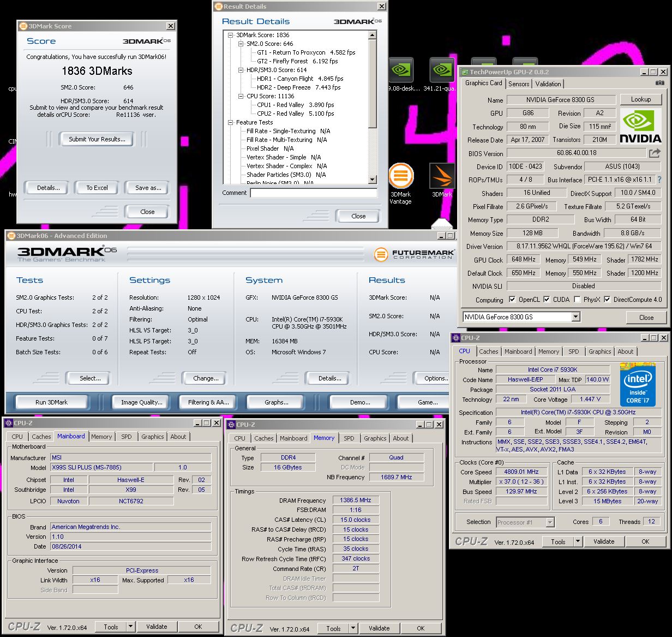Select the GT1 - Return To Proxycon row
The image size is (672, 637).
[306, 52]
